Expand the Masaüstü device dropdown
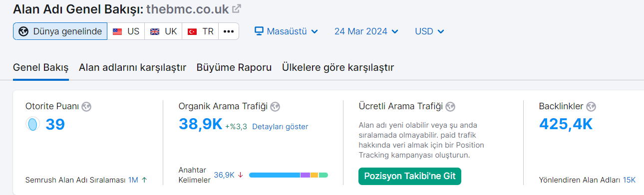This screenshot has width=644, height=195. (287, 31)
